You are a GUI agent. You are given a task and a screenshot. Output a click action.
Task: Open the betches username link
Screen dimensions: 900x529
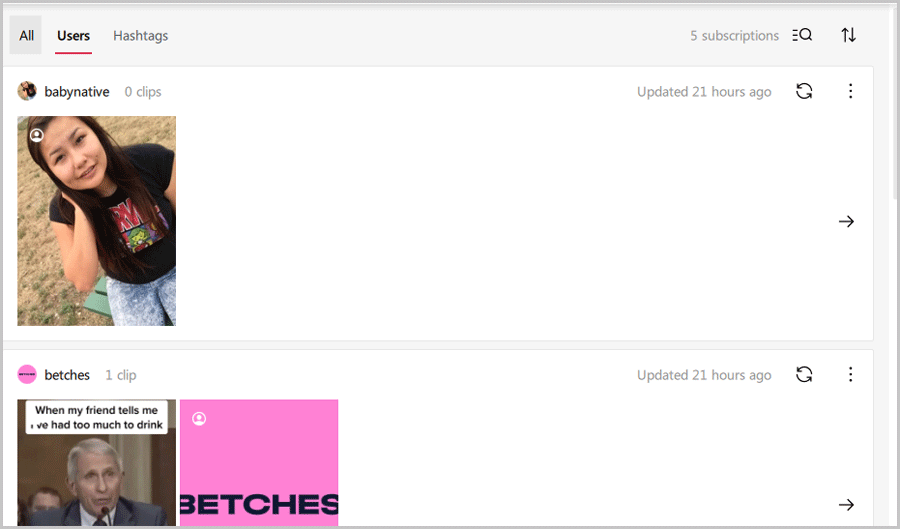[x=67, y=375]
